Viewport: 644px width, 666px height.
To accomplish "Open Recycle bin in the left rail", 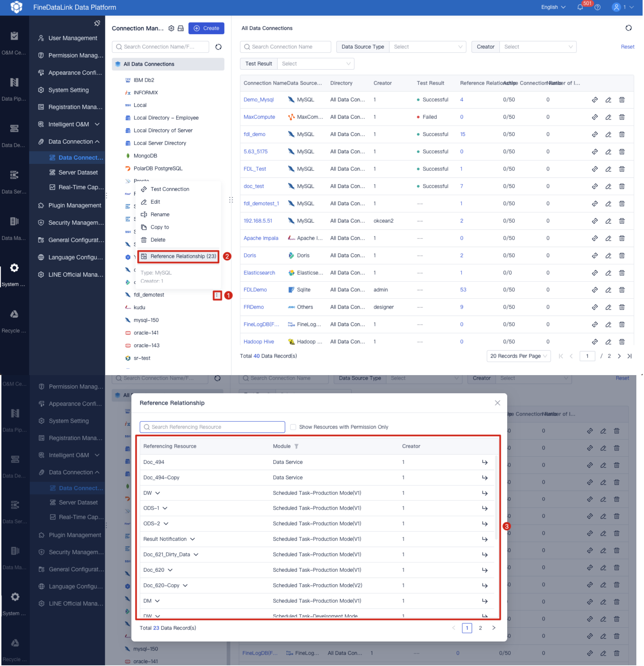I will (14, 321).
